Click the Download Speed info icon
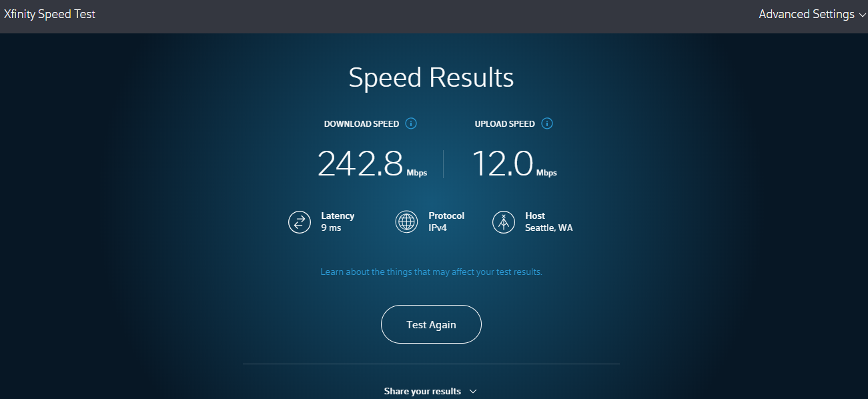 click(411, 123)
